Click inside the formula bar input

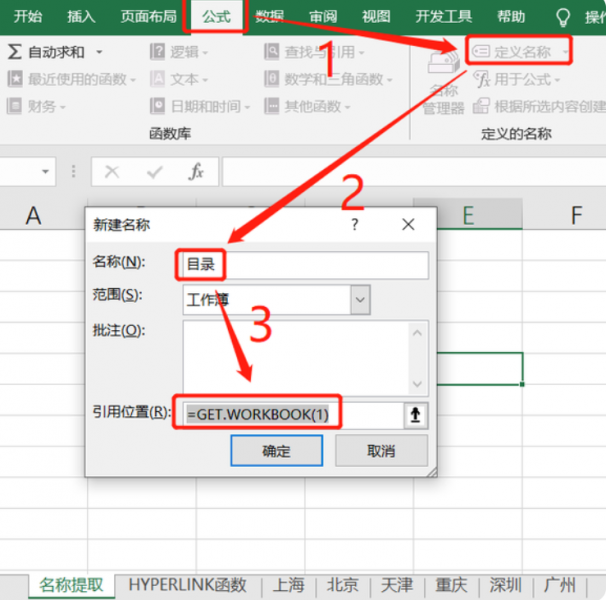[414, 172]
